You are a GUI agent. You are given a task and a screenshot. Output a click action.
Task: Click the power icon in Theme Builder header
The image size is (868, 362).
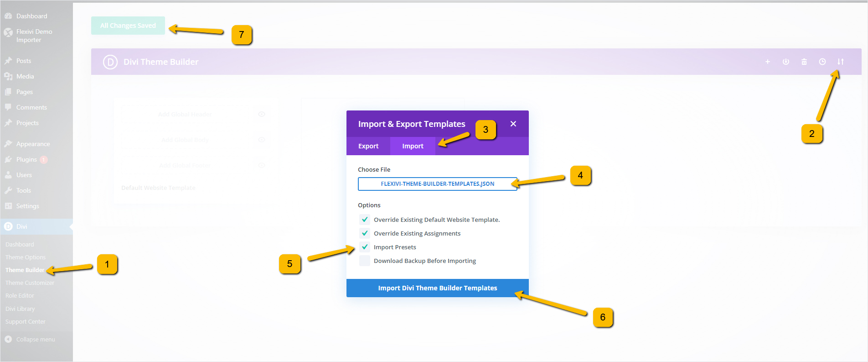(x=785, y=62)
